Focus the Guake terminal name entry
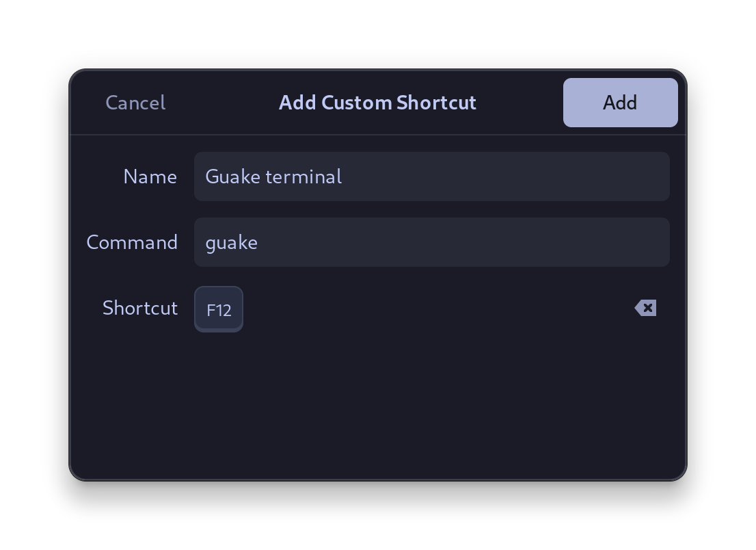The height and width of the screenshot is (550, 756). (x=432, y=176)
